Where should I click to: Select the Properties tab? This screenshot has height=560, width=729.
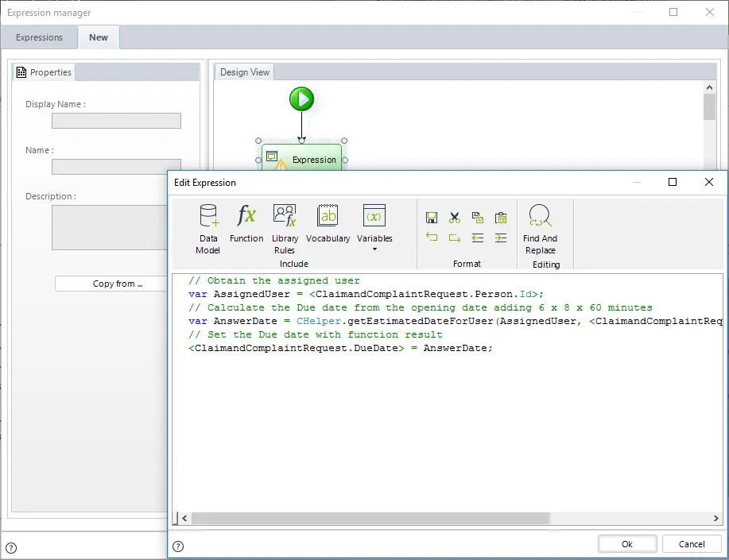[44, 72]
